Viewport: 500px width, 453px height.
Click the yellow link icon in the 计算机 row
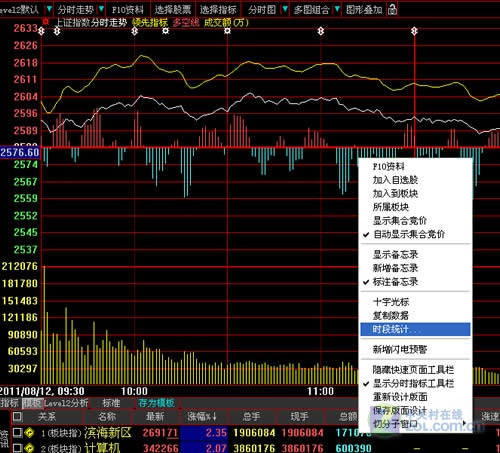point(30,448)
